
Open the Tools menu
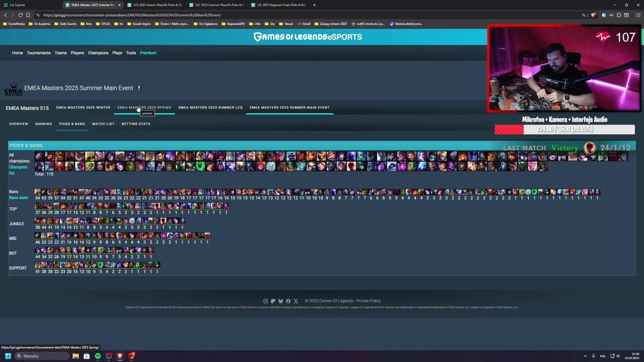coord(131,53)
